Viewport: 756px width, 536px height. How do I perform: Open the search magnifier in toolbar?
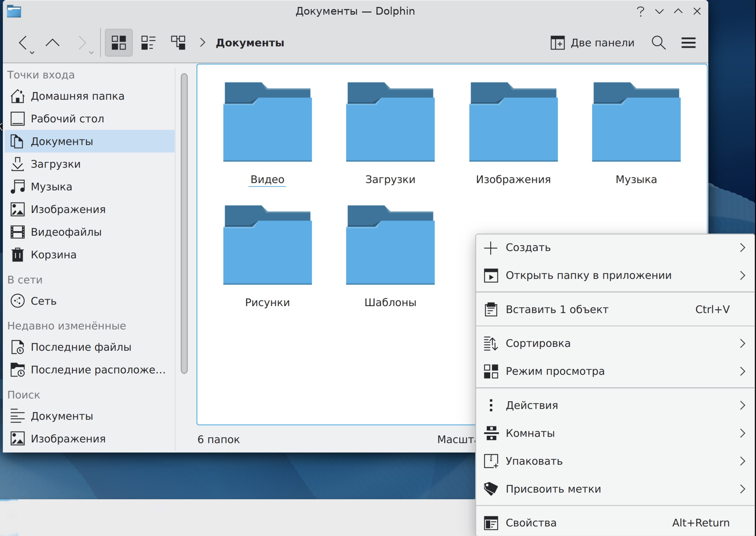tap(659, 43)
